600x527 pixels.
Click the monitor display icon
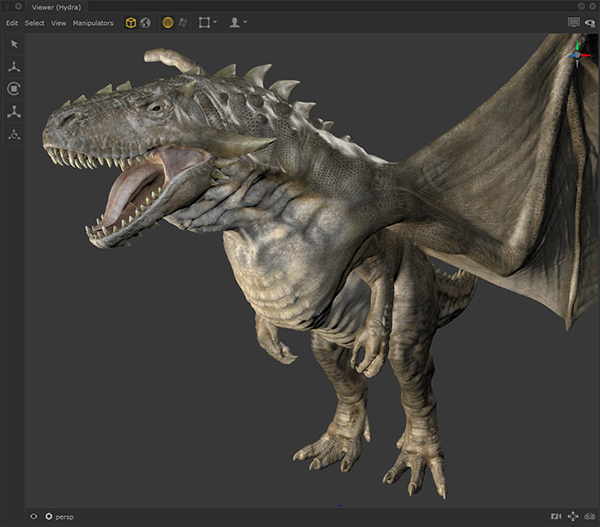(573, 22)
